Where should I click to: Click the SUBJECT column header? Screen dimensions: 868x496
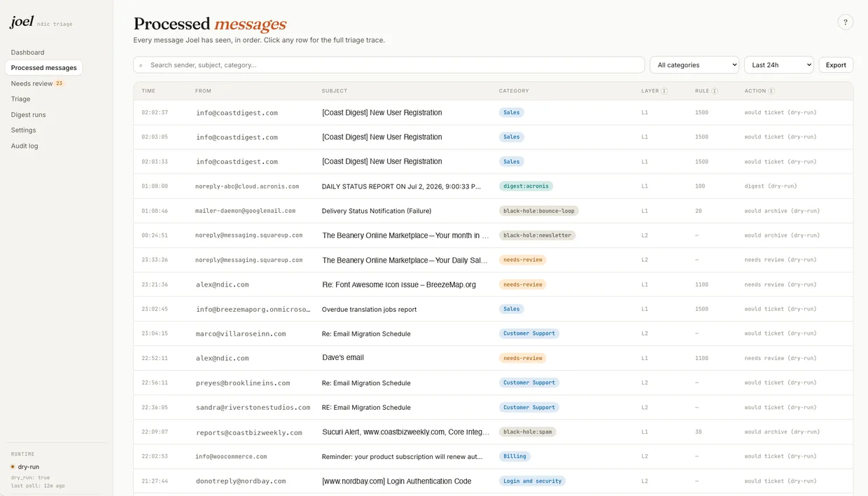click(334, 91)
